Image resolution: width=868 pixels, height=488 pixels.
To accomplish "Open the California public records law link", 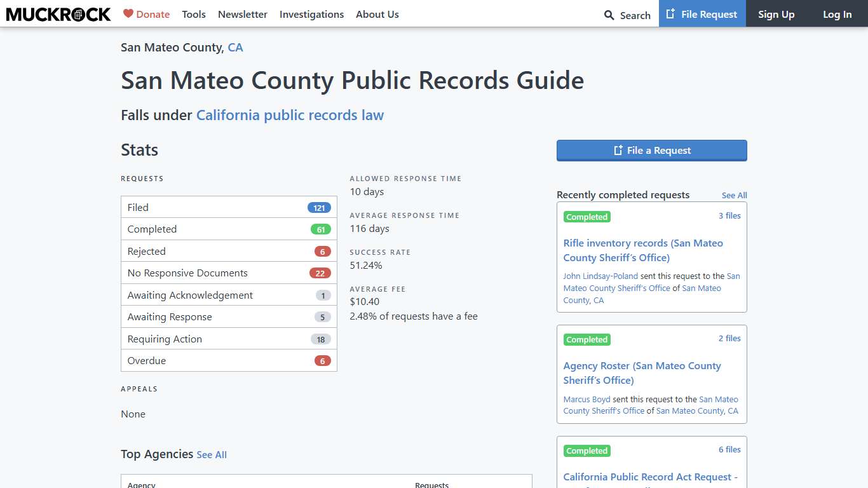I will pyautogui.click(x=290, y=115).
